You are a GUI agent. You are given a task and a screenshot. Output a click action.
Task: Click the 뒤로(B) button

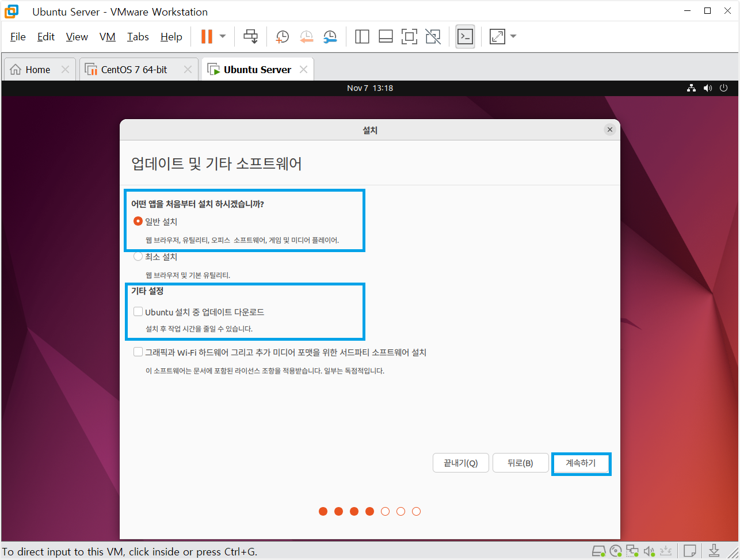point(521,463)
